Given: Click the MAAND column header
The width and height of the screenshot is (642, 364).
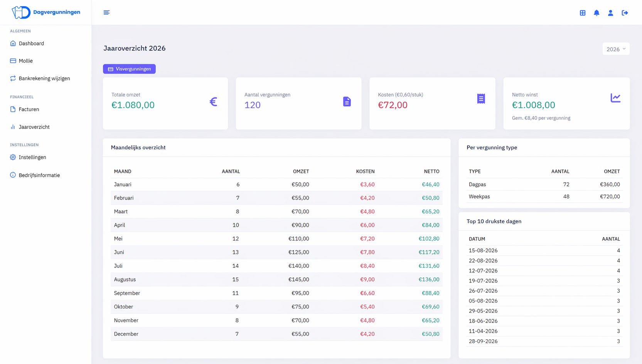Looking at the screenshot, I should coord(123,171).
